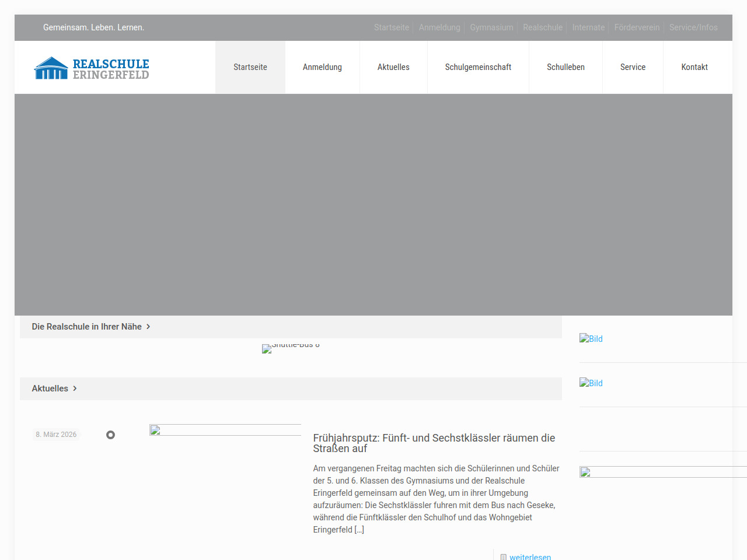Open the Service main menu item
This screenshot has width=747, height=560.
pos(633,67)
